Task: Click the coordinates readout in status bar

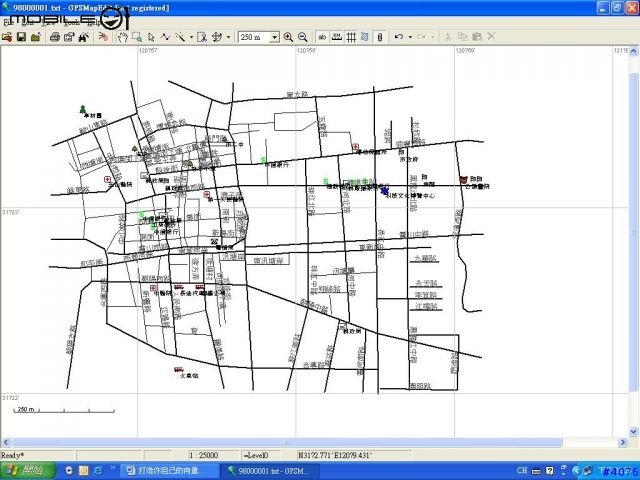Action: pos(354,455)
